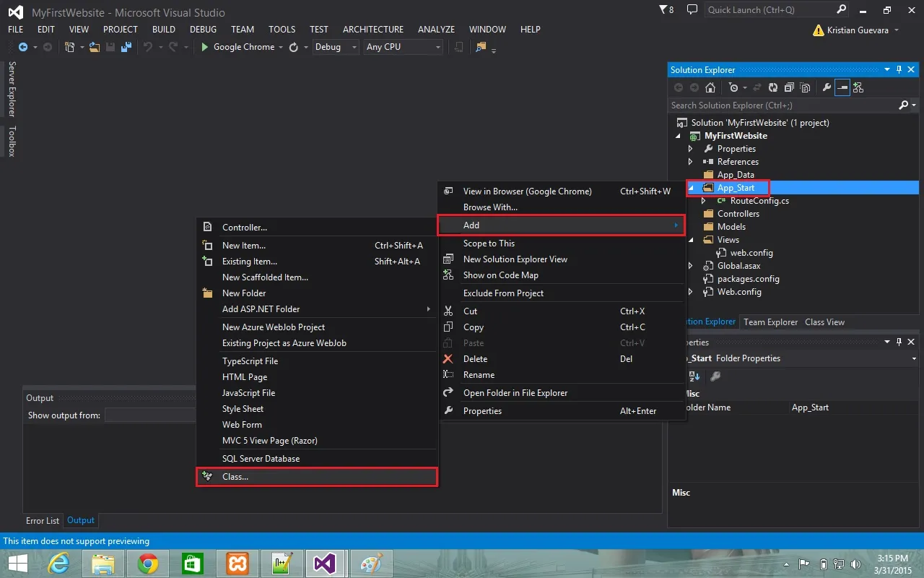Select Controller... in the Add submenu
924x578 pixels.
317,228
